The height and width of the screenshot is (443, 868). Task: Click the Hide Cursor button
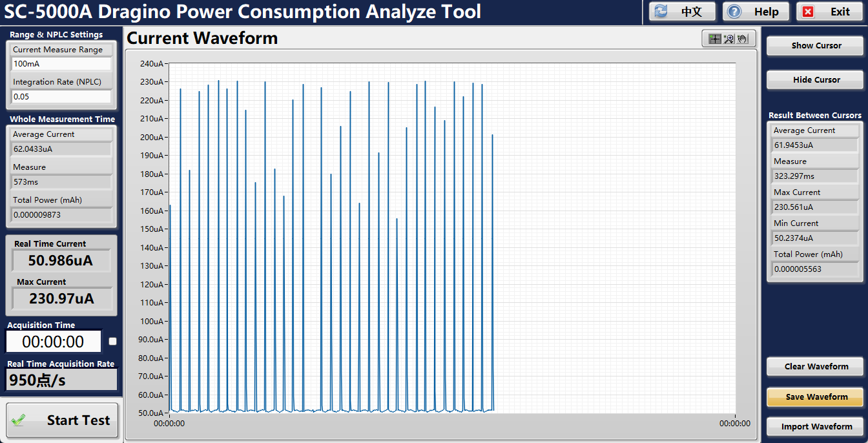[815, 80]
